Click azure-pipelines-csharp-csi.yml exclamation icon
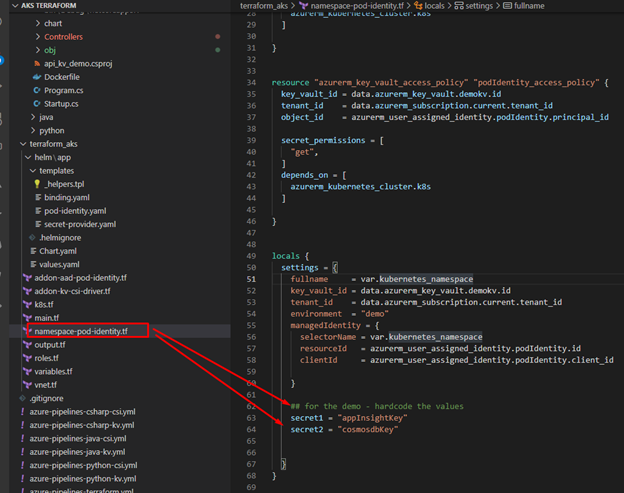Viewport: 624px width, 493px height. point(23,412)
